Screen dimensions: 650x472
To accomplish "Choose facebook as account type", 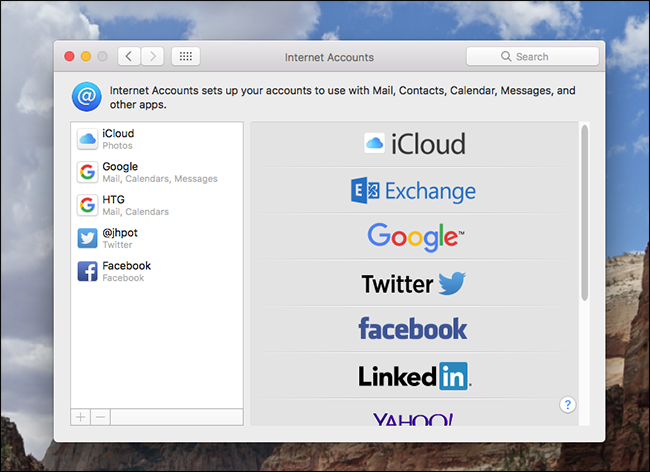I will [x=415, y=329].
